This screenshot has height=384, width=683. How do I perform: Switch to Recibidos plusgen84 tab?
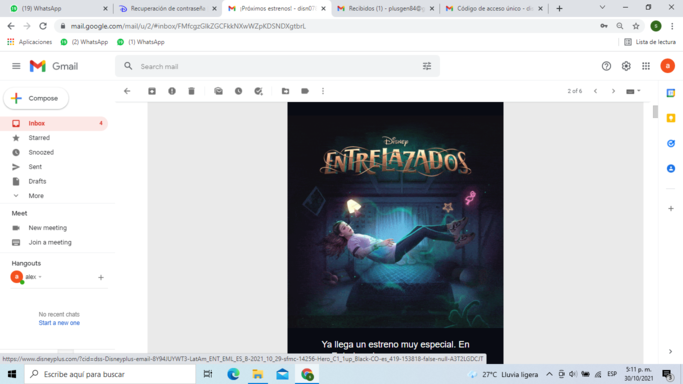385,8
